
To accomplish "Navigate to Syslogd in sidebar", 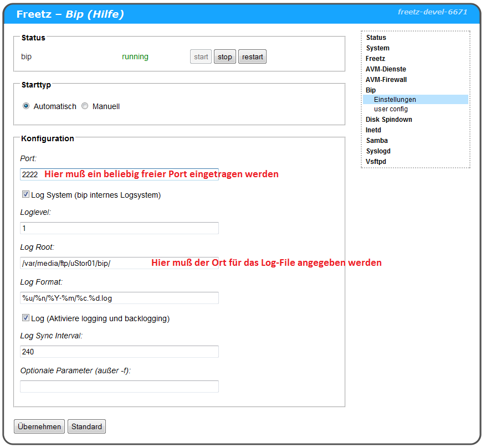I will [378, 151].
